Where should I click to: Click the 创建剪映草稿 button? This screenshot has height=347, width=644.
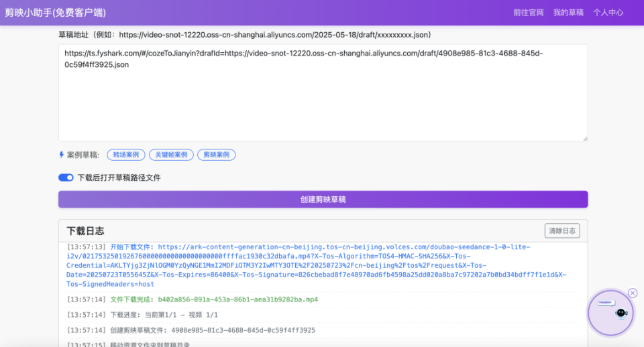click(x=323, y=200)
